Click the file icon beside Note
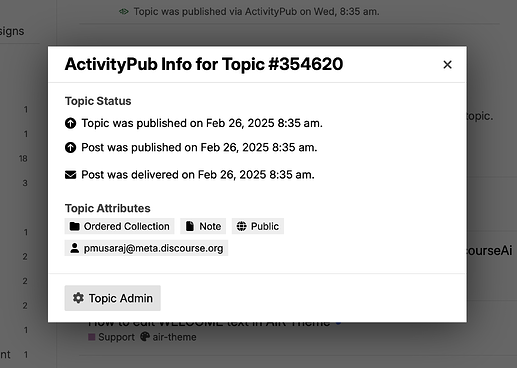Viewport: 517px width, 368px height. click(x=190, y=226)
